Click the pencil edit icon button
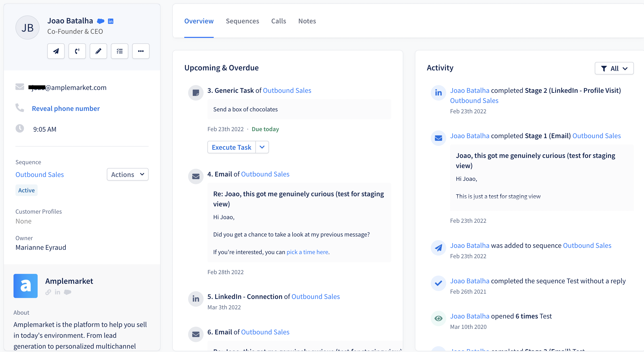Screen dimensions: 644x352 coord(98,51)
